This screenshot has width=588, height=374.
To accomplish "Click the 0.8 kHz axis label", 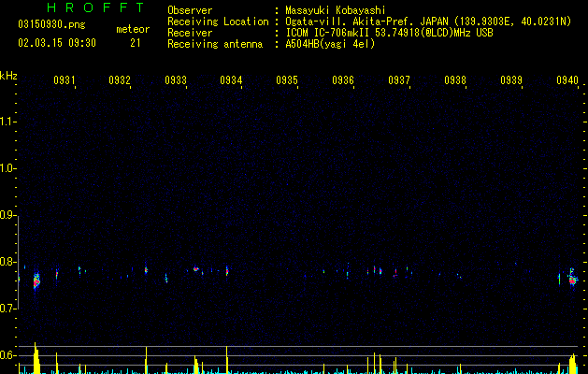I will [7, 262].
